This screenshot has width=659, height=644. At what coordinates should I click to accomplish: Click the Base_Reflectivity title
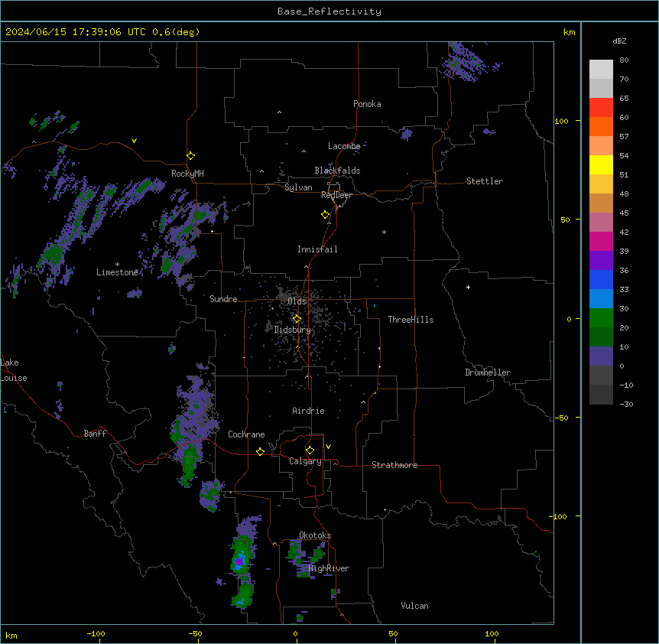point(329,11)
